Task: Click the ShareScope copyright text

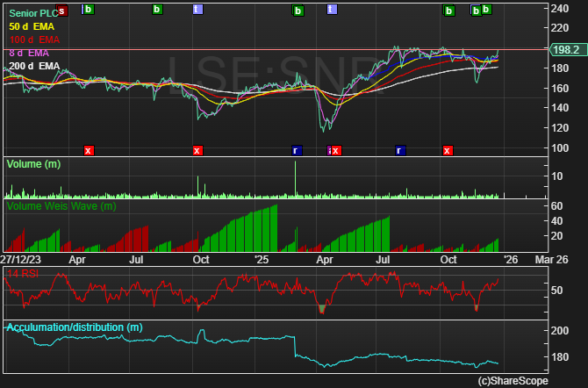Action: 513,380
